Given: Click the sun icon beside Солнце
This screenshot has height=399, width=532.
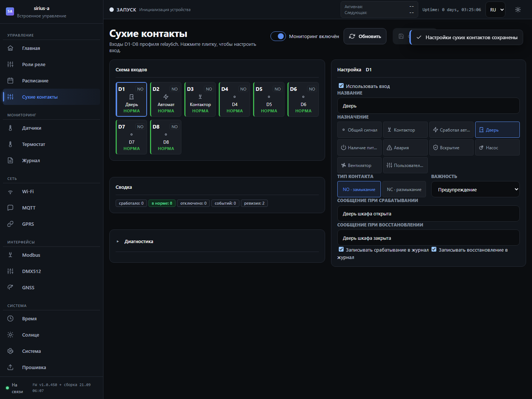Looking at the screenshot, I should pyautogui.click(x=10, y=335).
